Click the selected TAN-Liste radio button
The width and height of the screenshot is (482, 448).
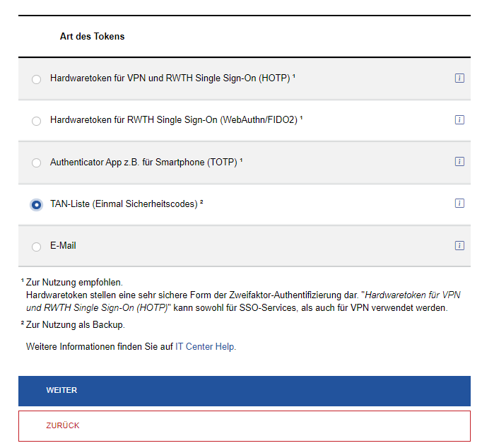(x=37, y=205)
